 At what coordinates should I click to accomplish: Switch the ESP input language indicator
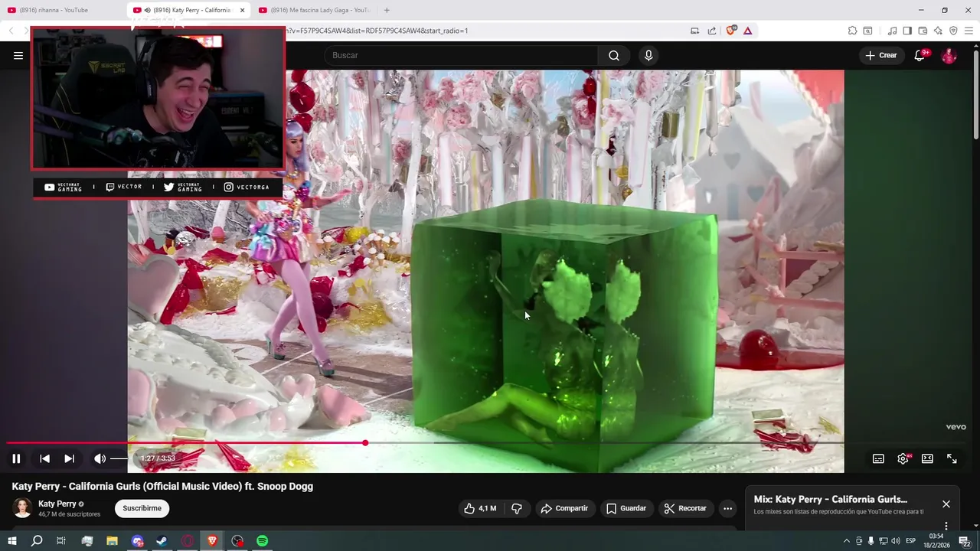(x=911, y=541)
